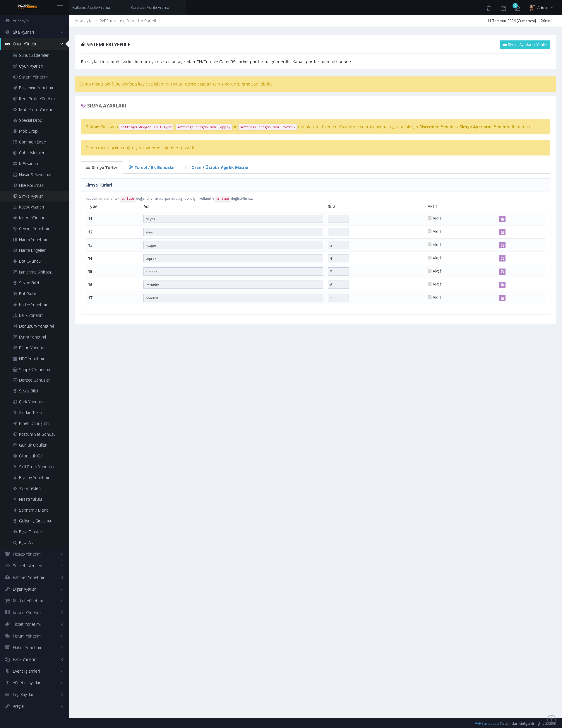Screen dimensions: 562x728
Task: Click the Sunucu İşlemleri server icon
Action: coord(15,55)
